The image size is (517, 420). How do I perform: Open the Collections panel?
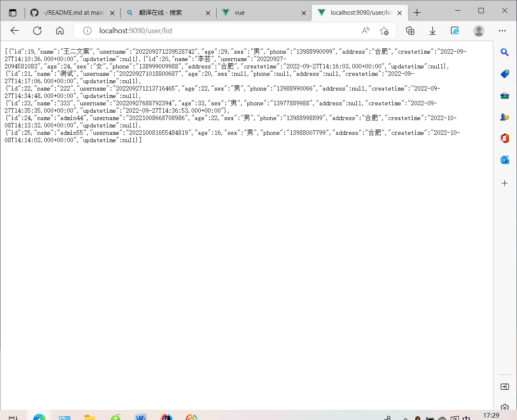(410, 31)
